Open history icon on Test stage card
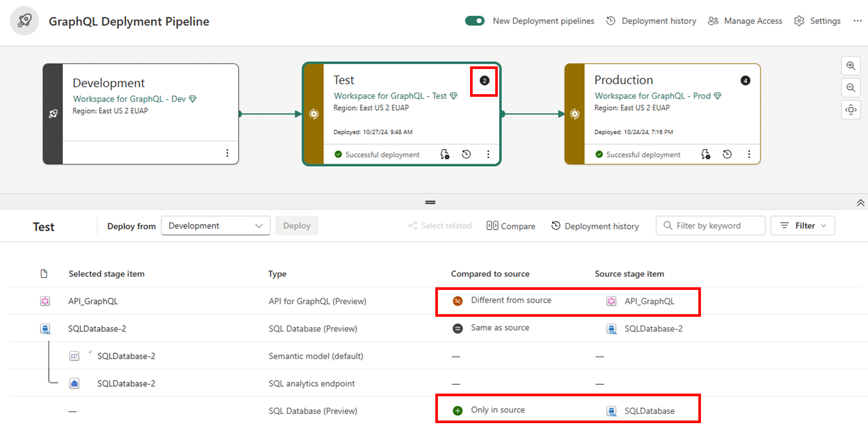 467,154
